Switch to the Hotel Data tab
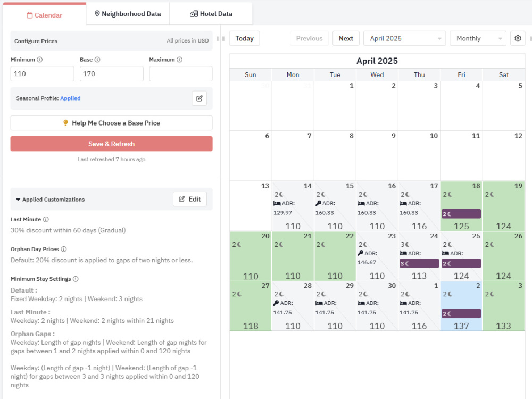This screenshot has width=532, height=399. [211, 14]
